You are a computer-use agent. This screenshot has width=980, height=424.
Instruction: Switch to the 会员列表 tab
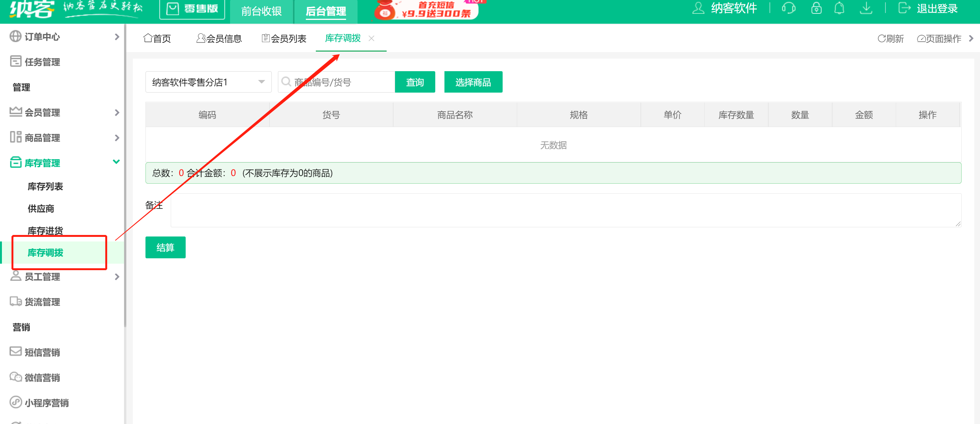click(x=284, y=38)
